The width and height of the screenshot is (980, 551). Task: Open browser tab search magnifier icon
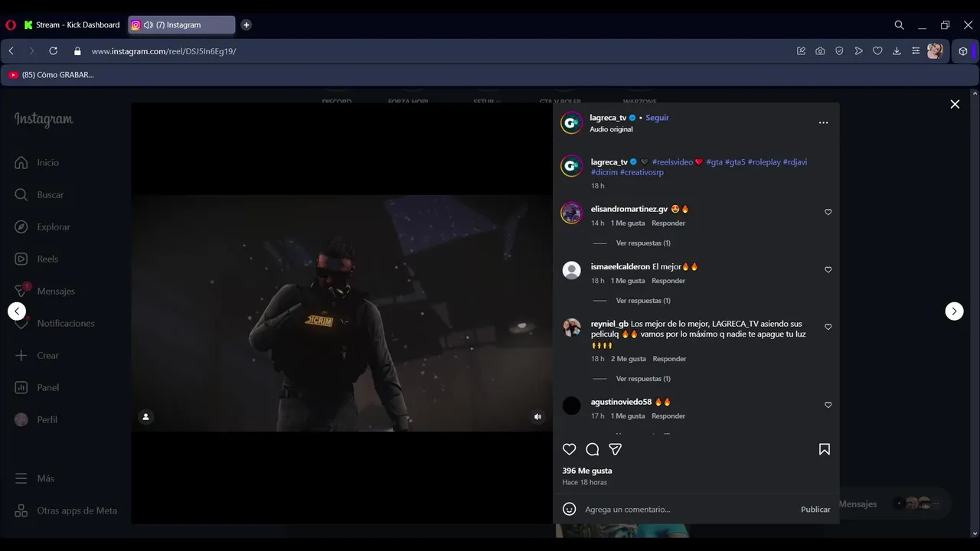click(900, 25)
